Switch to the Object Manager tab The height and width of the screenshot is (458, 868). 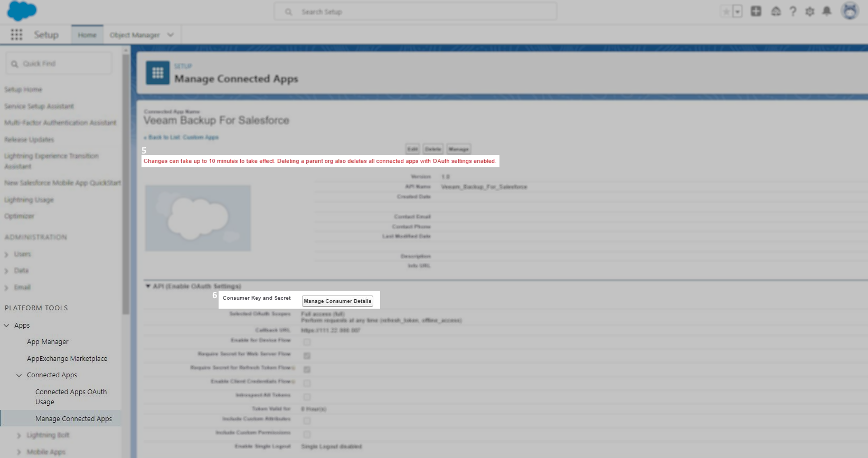pos(135,35)
